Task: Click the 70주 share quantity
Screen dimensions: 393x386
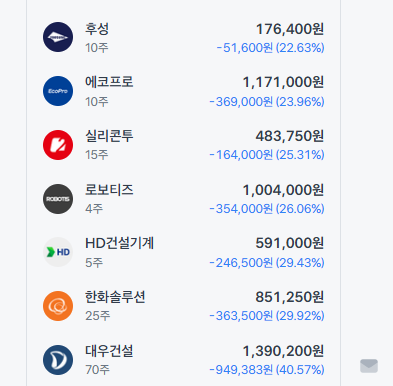Action: [x=97, y=370]
